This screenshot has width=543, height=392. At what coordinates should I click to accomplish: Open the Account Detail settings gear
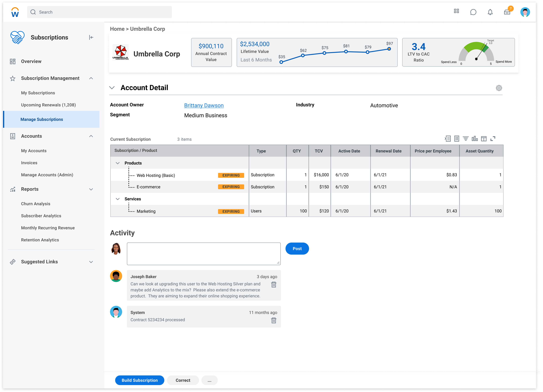(499, 88)
